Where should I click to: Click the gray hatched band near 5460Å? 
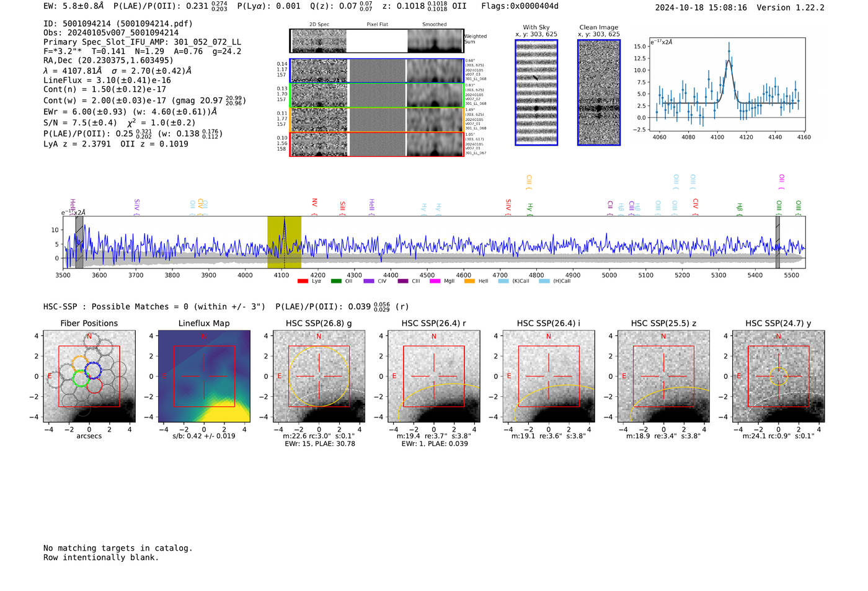click(x=777, y=242)
